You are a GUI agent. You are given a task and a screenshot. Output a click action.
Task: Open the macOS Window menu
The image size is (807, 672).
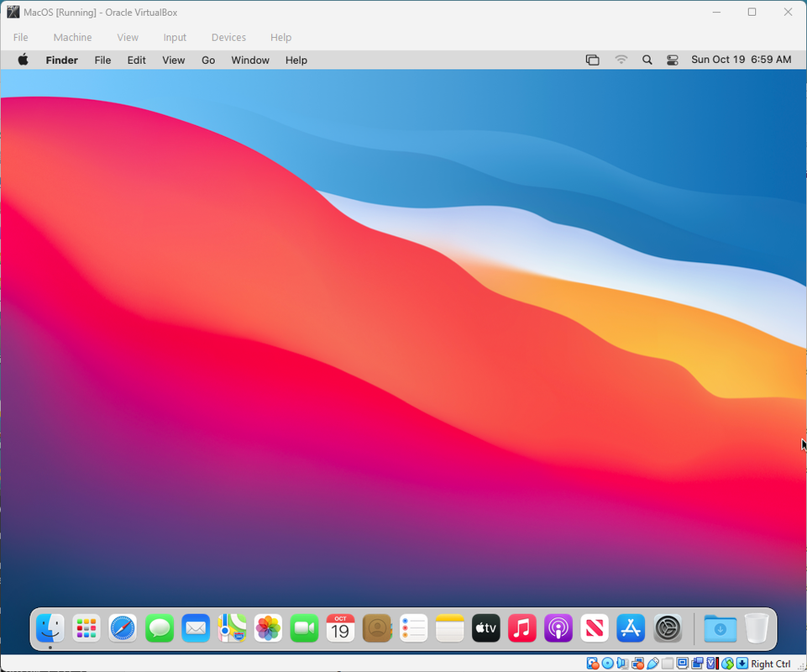(x=250, y=60)
